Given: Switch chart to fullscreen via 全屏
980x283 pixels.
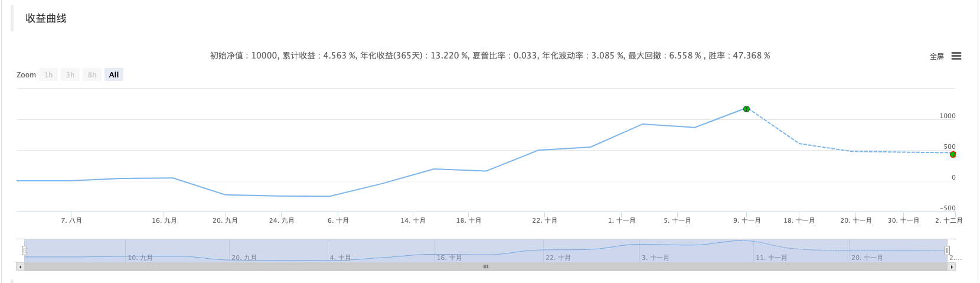Looking at the screenshot, I should click(936, 57).
